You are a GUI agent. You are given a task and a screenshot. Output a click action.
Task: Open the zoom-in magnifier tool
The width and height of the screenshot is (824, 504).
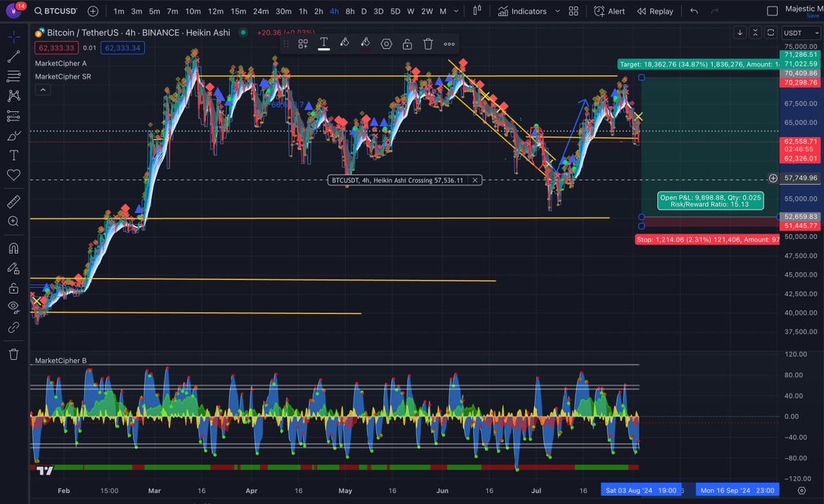(x=14, y=221)
